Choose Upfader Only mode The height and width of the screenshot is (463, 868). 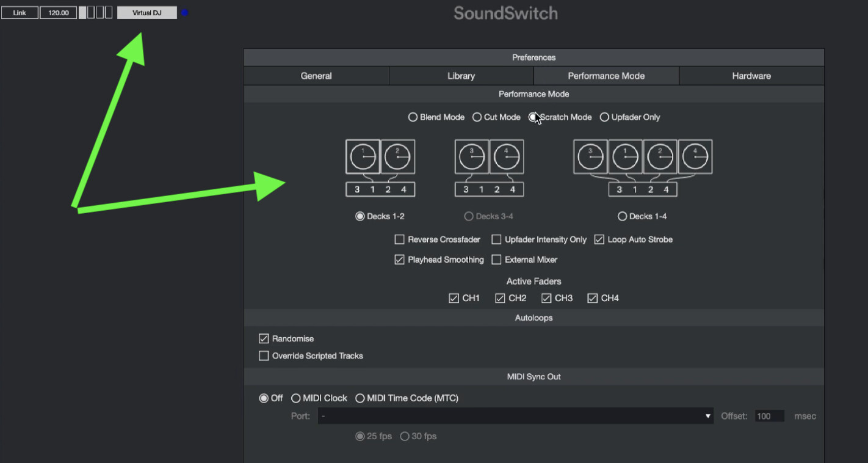coord(604,117)
